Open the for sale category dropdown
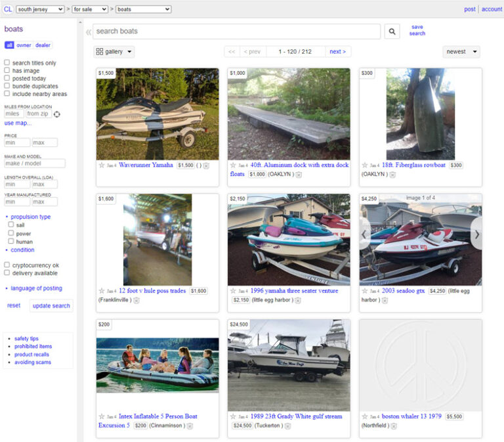This screenshot has width=504, height=442. click(x=90, y=9)
